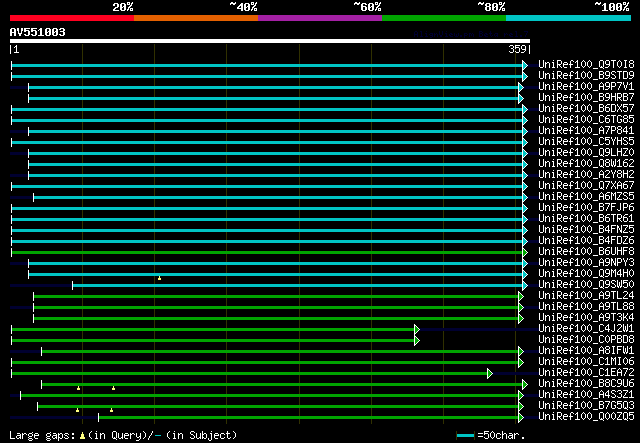Follow the UniRef100_Q8W162 label
This screenshot has width=640, height=443.
point(586,164)
